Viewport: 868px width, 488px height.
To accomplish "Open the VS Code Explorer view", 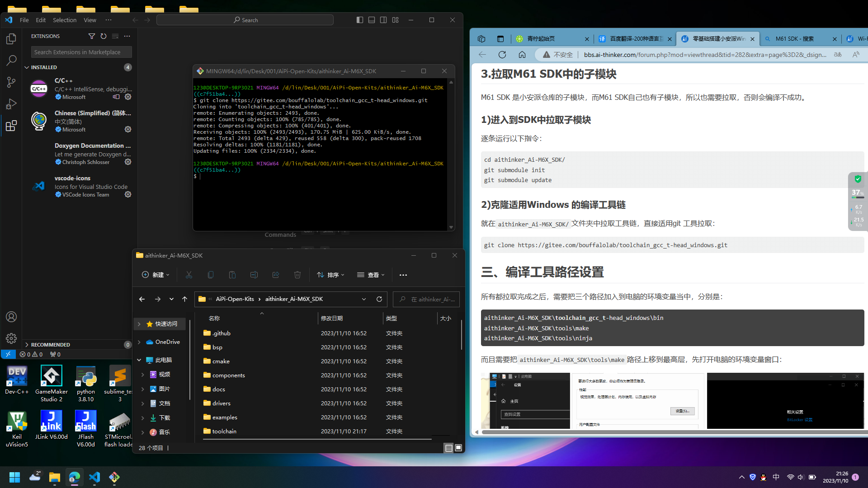I will [x=11, y=39].
